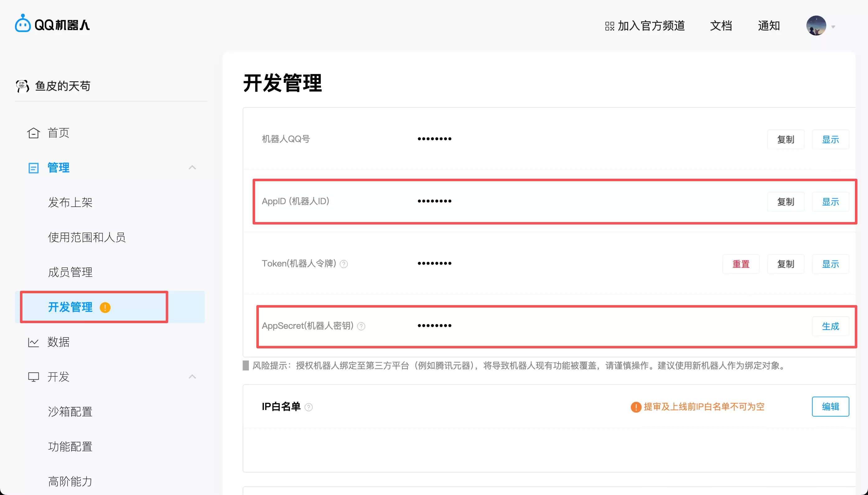Click the help icon next to Token(机器人令牌)
Image resolution: width=868 pixels, height=495 pixels.
[344, 264]
